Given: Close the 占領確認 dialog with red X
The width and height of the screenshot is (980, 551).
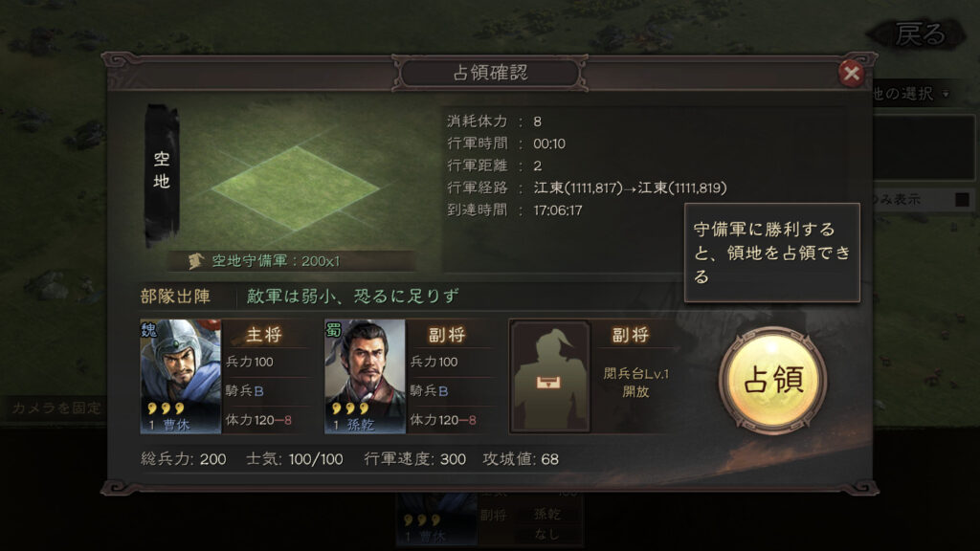Looking at the screenshot, I should [x=851, y=74].
